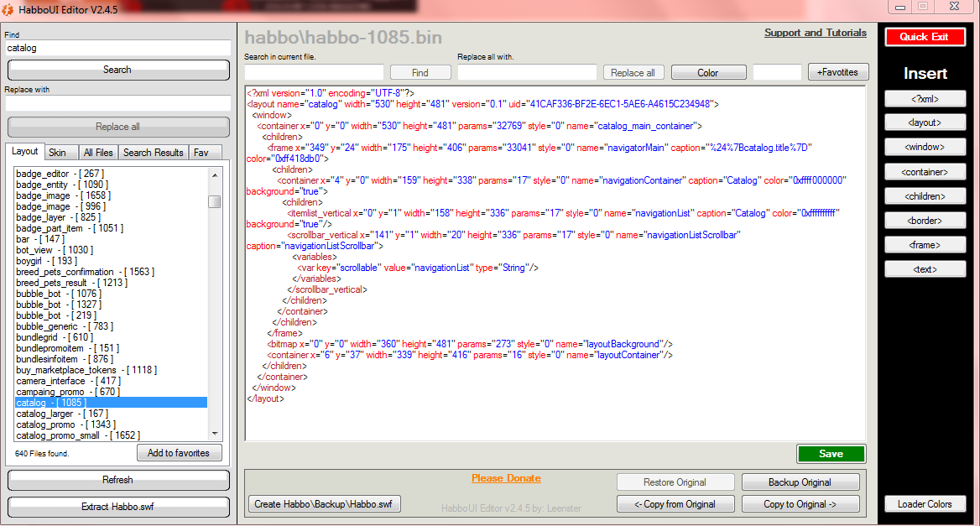Viewport: 980px width, 526px height.
Task: Click red Quick Exit button
Action: pyautogui.click(x=925, y=38)
